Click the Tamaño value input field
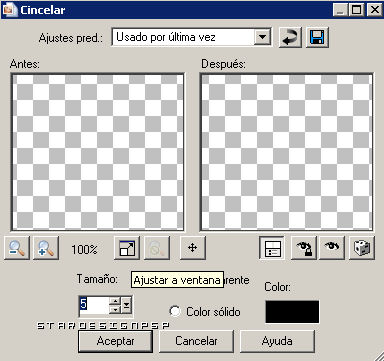This screenshot has height=361, width=384. coord(94,305)
